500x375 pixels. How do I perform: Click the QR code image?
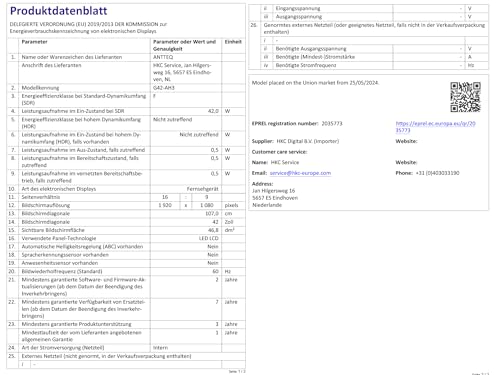(465, 97)
